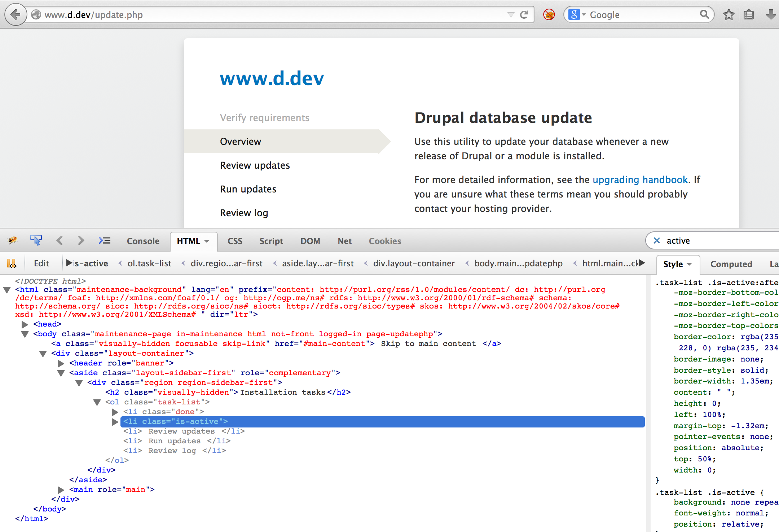
Task: Switch to the Net panel tab
Action: (344, 241)
